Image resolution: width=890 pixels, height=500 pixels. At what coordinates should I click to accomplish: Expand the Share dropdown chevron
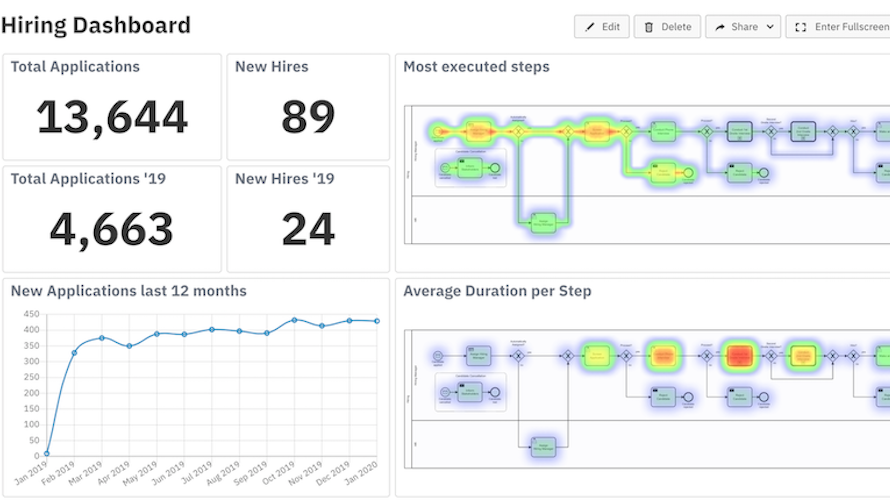[x=770, y=27]
